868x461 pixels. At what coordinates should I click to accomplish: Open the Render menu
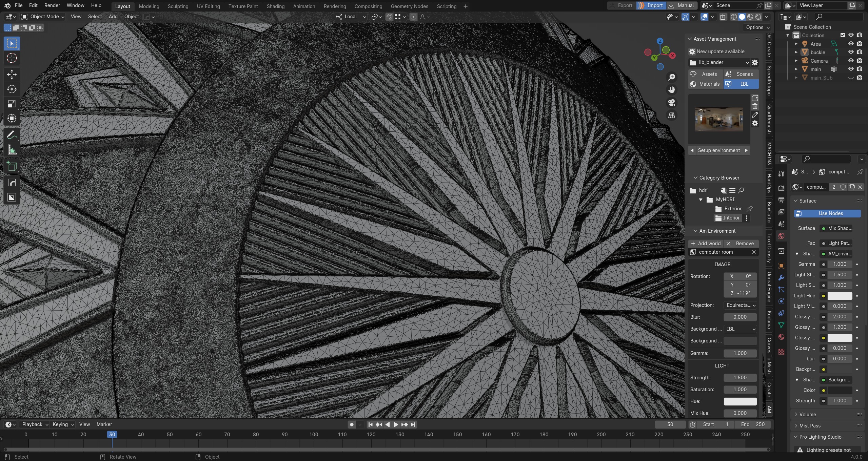[x=52, y=5]
